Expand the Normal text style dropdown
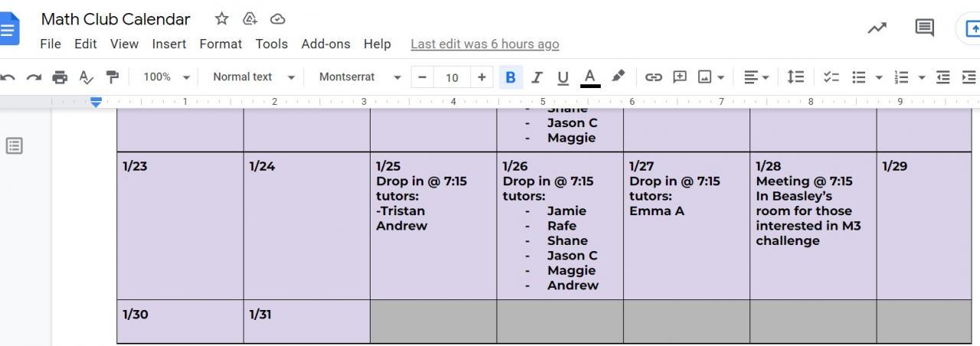 pos(253,77)
